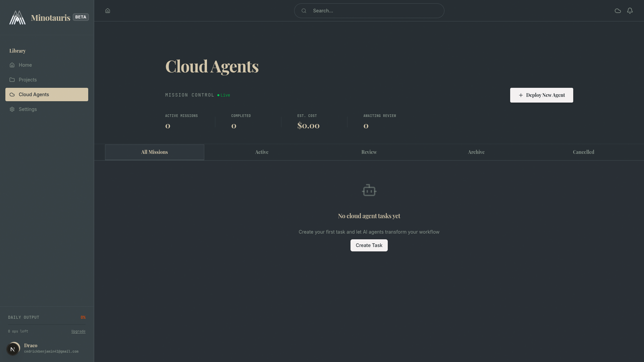Return to the All Missions tab
Viewport: 644px width, 362px height.
click(154, 152)
